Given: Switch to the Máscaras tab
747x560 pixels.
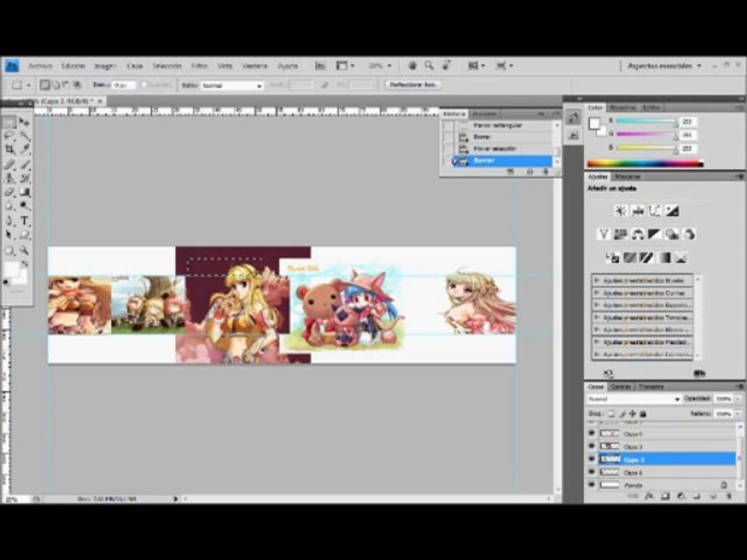Looking at the screenshot, I should [x=626, y=177].
